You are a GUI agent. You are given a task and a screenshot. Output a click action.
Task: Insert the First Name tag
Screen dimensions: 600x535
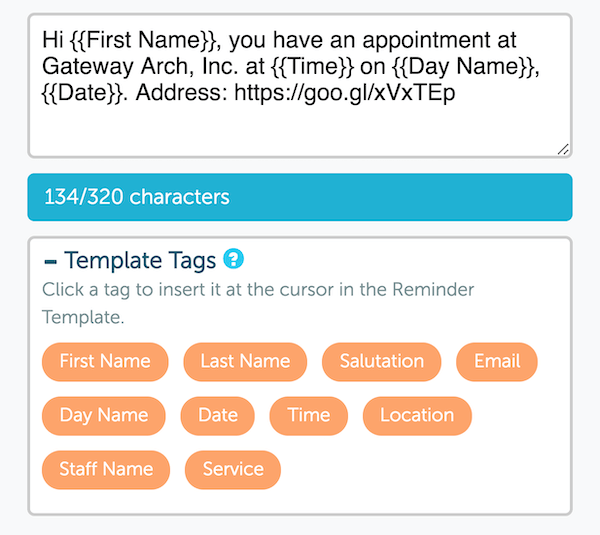pos(105,361)
